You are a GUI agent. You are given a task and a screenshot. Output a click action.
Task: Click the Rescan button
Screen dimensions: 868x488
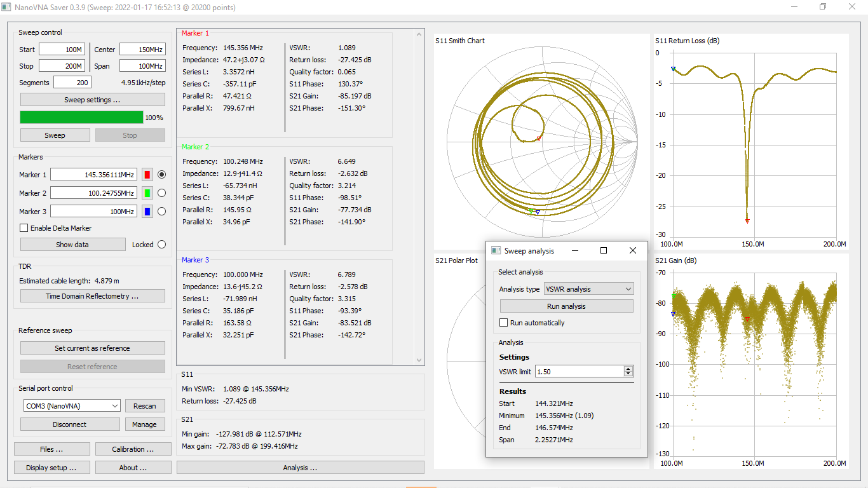pos(145,406)
